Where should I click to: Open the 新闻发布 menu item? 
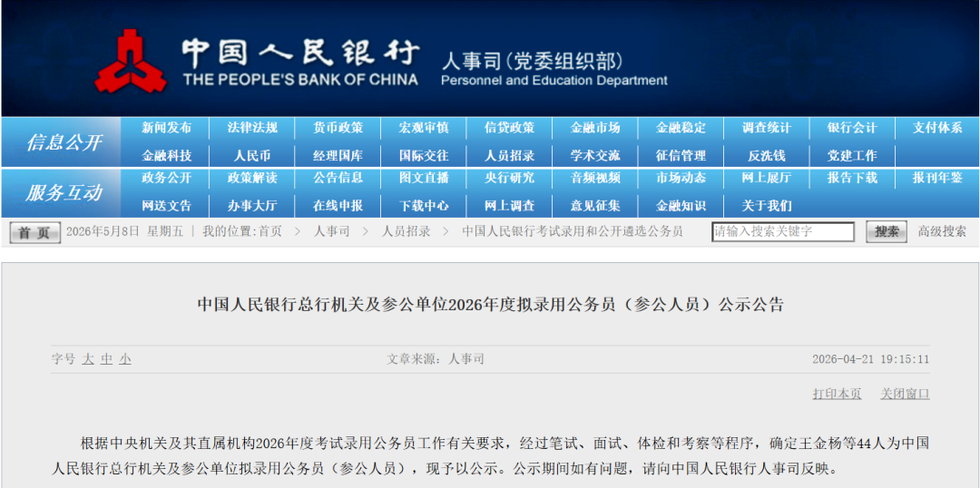click(x=166, y=128)
